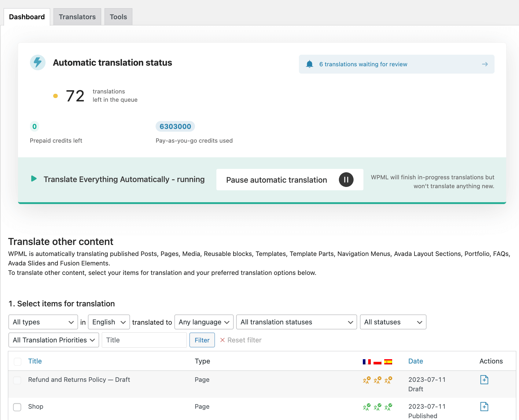Click French translation status icon for Refund policy

point(367,380)
